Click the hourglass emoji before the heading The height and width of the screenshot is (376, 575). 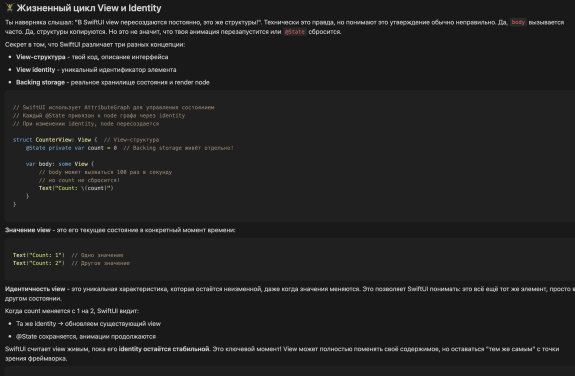(x=10, y=8)
